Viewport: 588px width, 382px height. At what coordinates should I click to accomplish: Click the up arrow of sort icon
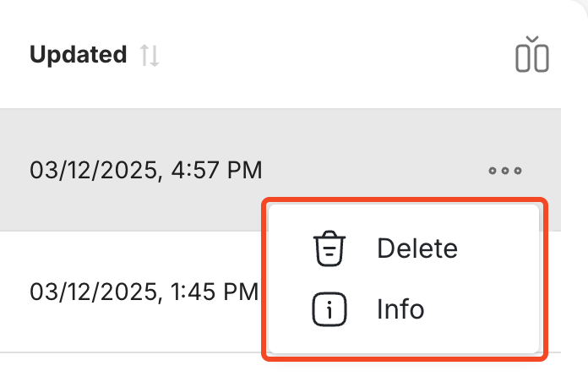click(144, 56)
